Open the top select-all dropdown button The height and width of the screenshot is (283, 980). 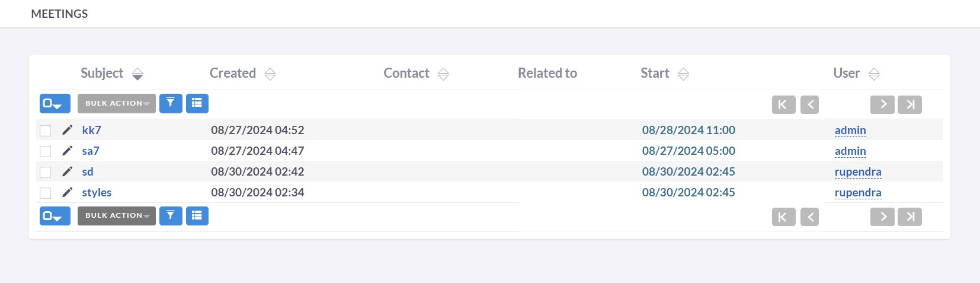(x=55, y=103)
